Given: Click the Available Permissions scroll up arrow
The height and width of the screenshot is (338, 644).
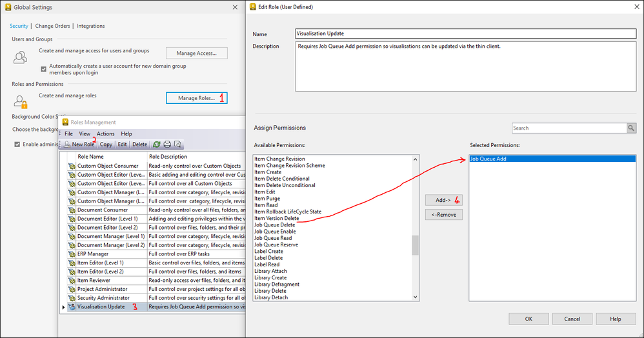Looking at the screenshot, I should click(415, 159).
